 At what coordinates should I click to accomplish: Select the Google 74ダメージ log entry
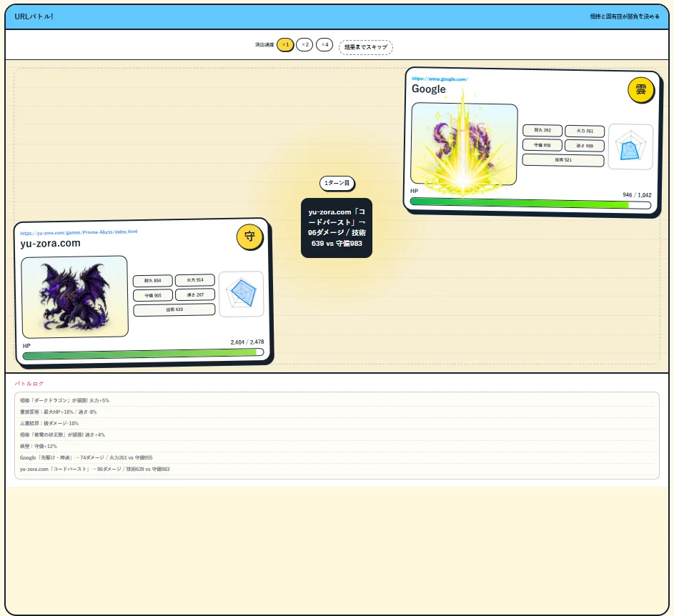(337, 458)
